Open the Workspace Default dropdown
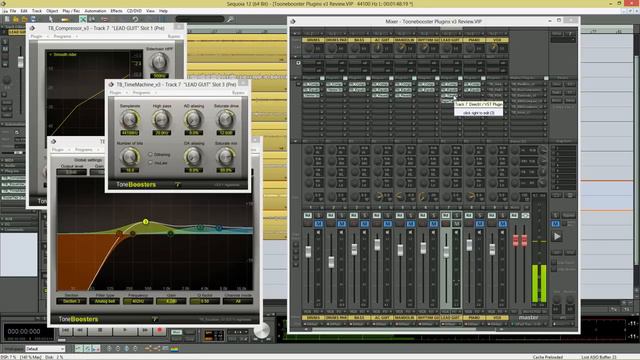This screenshot has width=640, height=360. click(45, 349)
